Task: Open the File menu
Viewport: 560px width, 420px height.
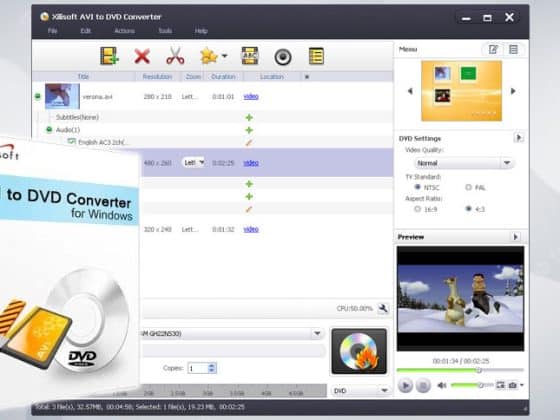Action: 52,31
